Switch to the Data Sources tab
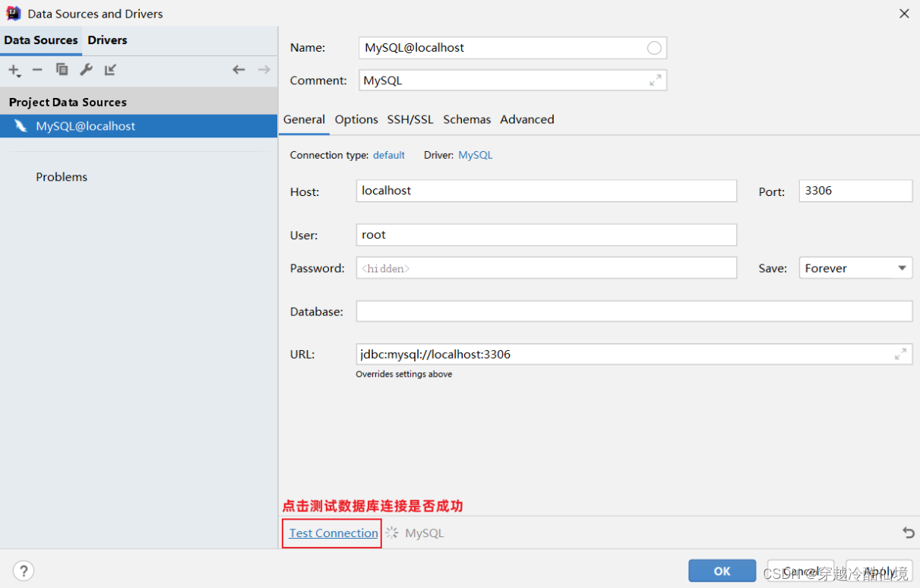Viewport: 920px width, 588px height. point(41,40)
